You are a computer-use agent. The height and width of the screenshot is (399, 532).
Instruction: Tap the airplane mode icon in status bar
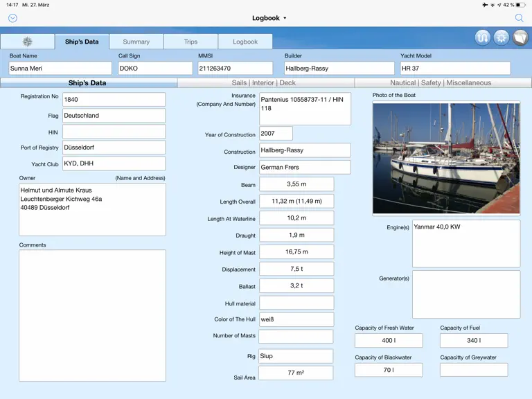pyautogui.click(x=485, y=5)
